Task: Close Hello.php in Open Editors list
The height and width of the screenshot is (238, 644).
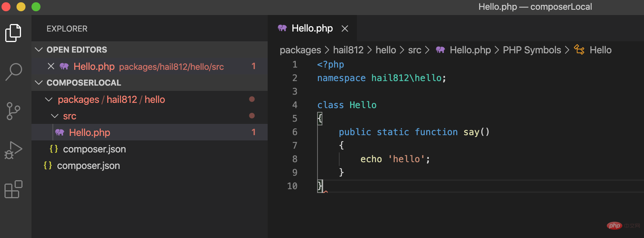Action: [x=51, y=66]
